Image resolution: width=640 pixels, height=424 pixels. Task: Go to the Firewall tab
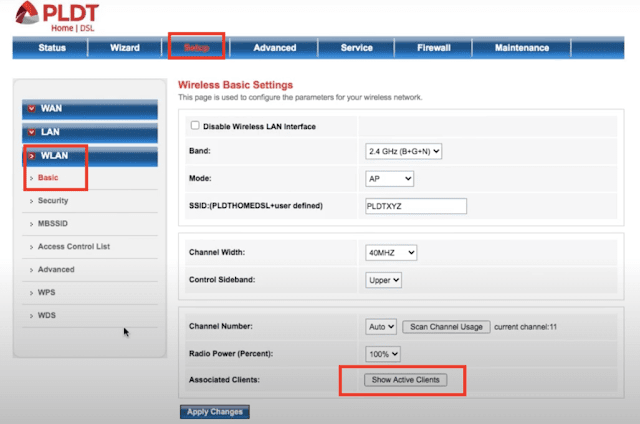[433, 48]
